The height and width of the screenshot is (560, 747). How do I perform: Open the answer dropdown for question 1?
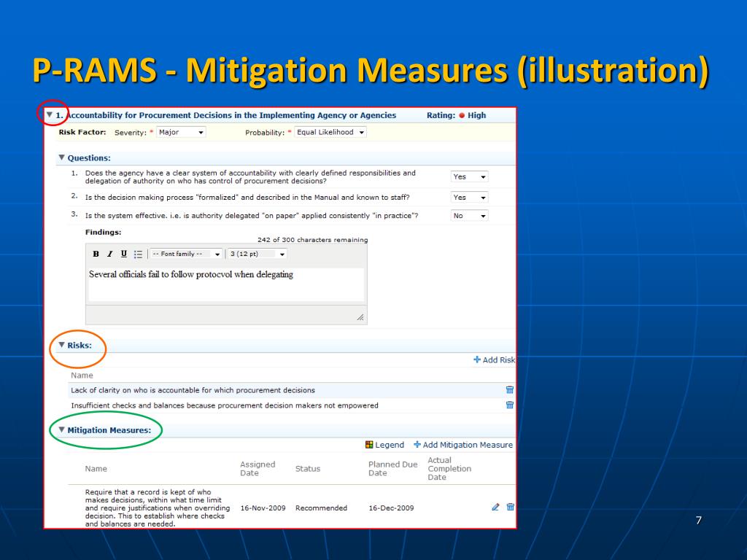point(469,176)
